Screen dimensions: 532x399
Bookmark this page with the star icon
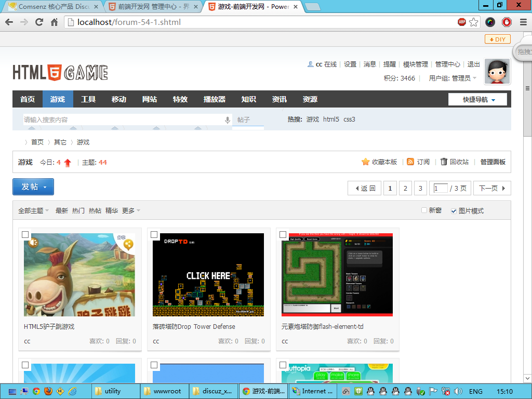tap(474, 22)
